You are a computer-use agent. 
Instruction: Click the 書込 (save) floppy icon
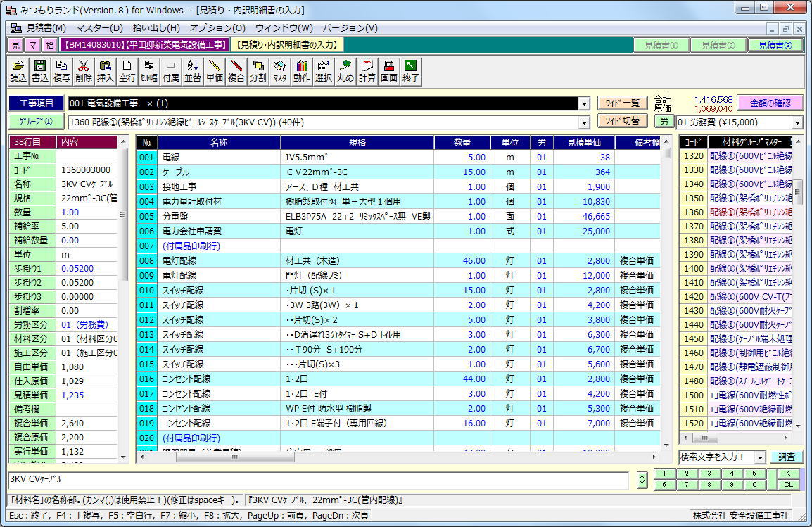(x=40, y=71)
